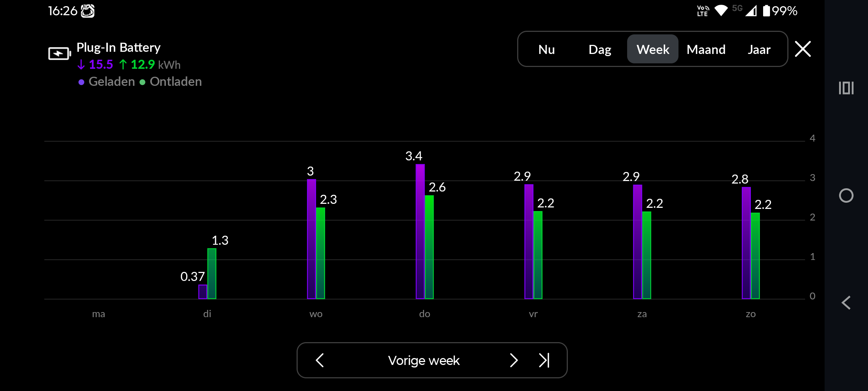Tap the 5G network status icon
Viewport: 868px width, 391px height.
pos(737,10)
